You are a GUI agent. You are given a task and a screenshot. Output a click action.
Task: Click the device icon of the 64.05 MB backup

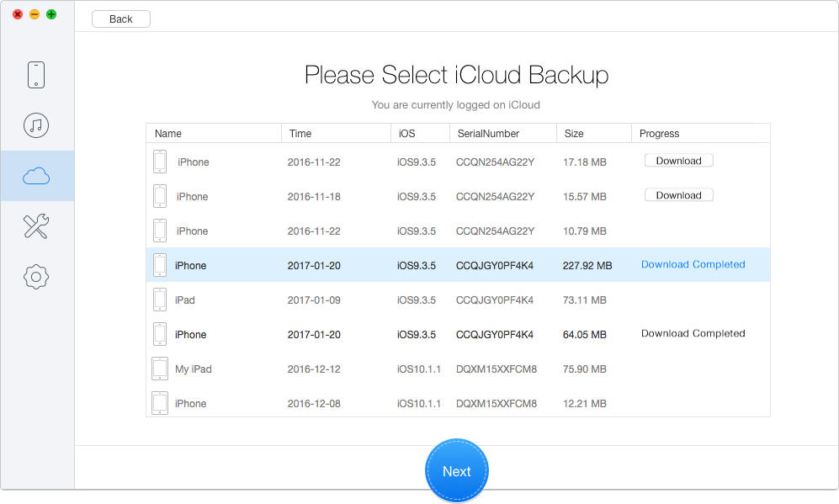(160, 334)
